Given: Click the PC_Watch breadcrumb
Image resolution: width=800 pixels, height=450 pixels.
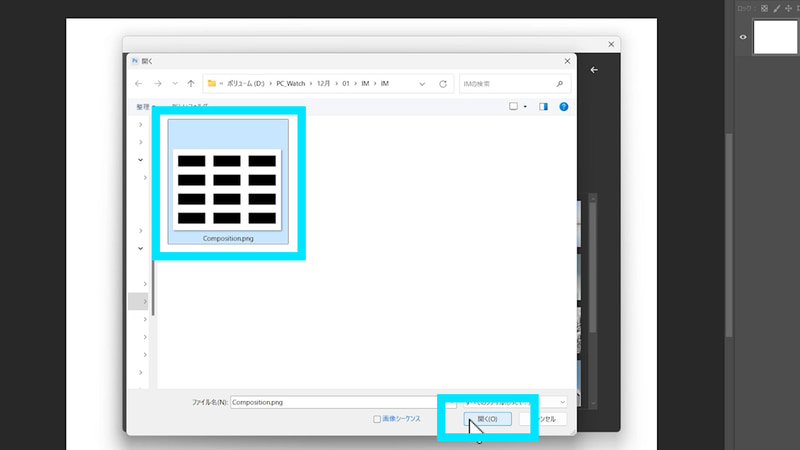Looking at the screenshot, I should [x=291, y=84].
